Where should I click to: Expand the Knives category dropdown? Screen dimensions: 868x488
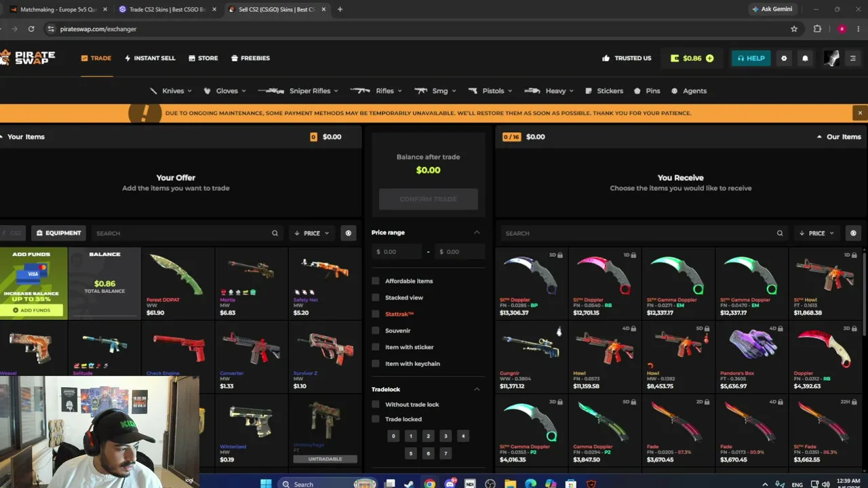coord(171,91)
